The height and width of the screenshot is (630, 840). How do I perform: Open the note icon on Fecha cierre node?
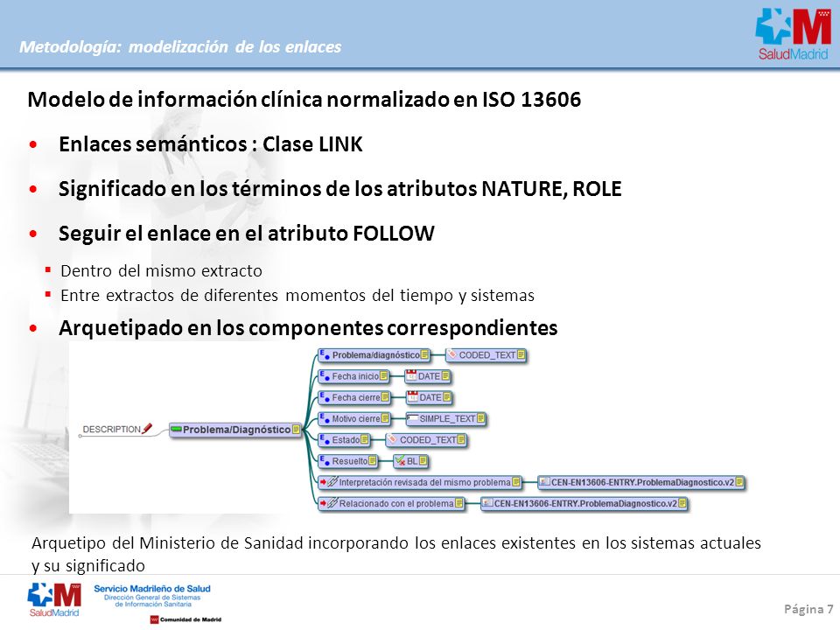385,397
